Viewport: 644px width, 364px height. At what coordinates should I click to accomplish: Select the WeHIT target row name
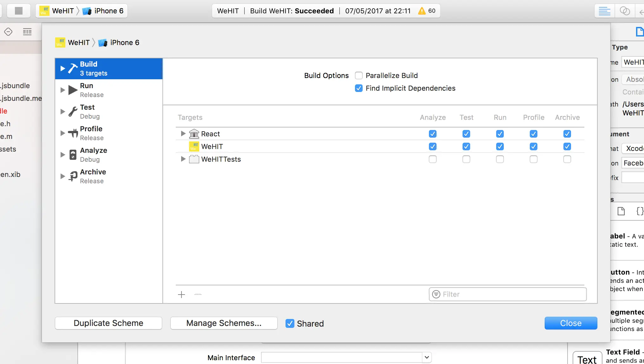tap(212, 146)
